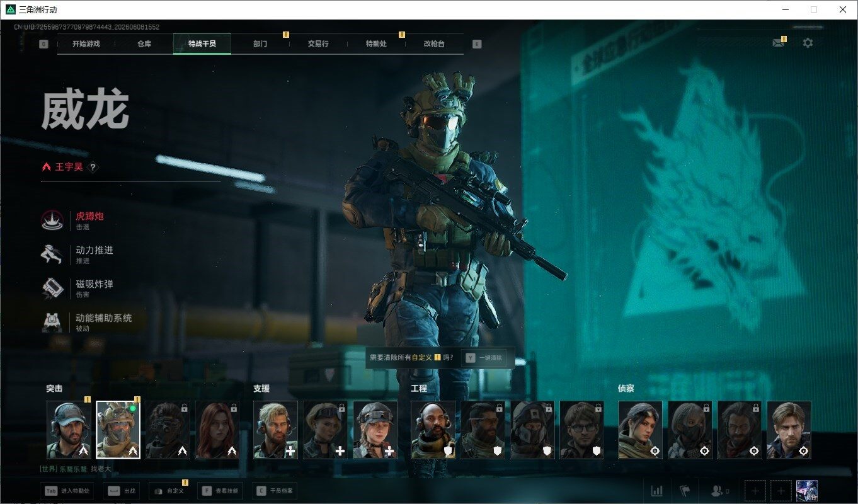Select the first 侦察 operator portrait

click(x=640, y=430)
